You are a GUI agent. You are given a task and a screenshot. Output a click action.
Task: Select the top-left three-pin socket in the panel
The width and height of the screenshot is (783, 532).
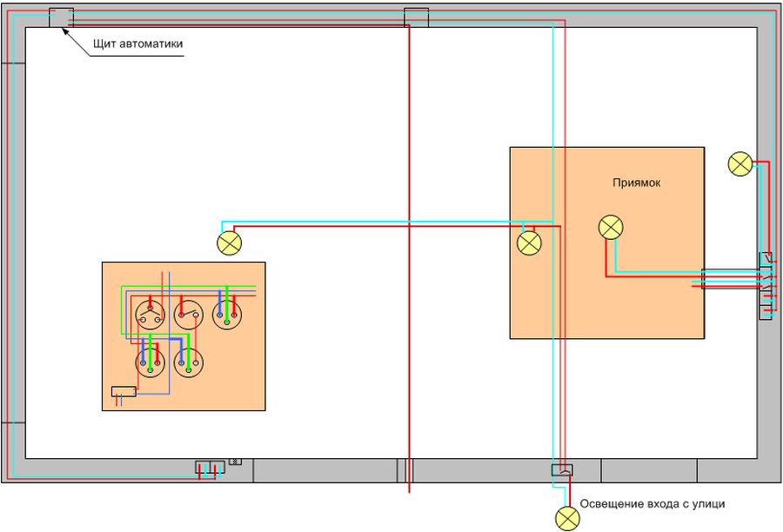(x=149, y=314)
